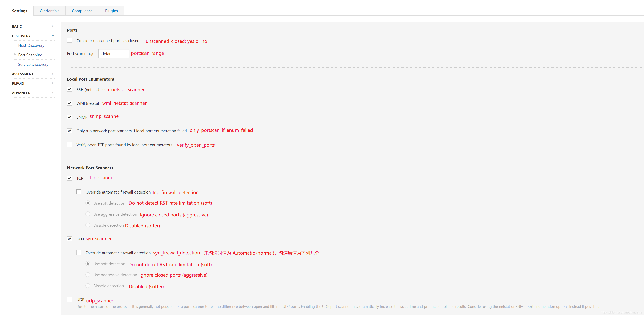The width and height of the screenshot is (644, 316).
Task: Select Port Scanning in sidebar
Action: coord(30,55)
